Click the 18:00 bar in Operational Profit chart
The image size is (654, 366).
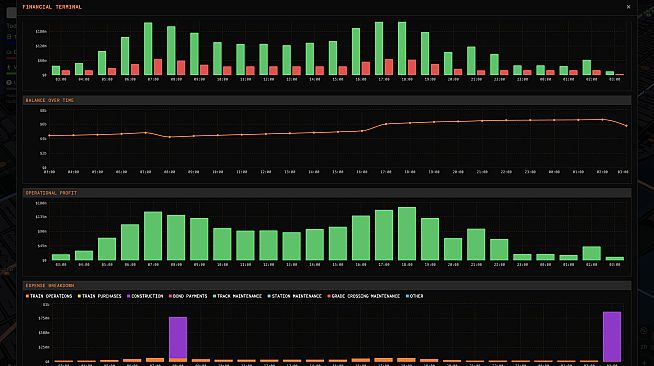[x=407, y=234]
